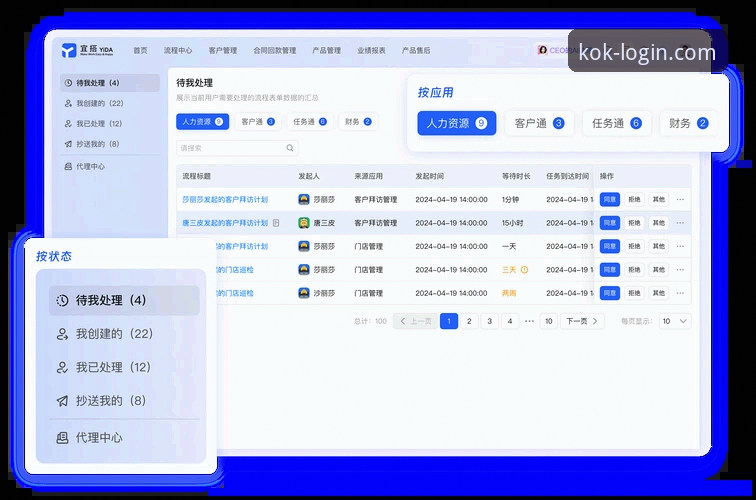Click the 流程标题 column header
Image resolution: width=756 pixels, height=500 pixels.
tap(197, 176)
